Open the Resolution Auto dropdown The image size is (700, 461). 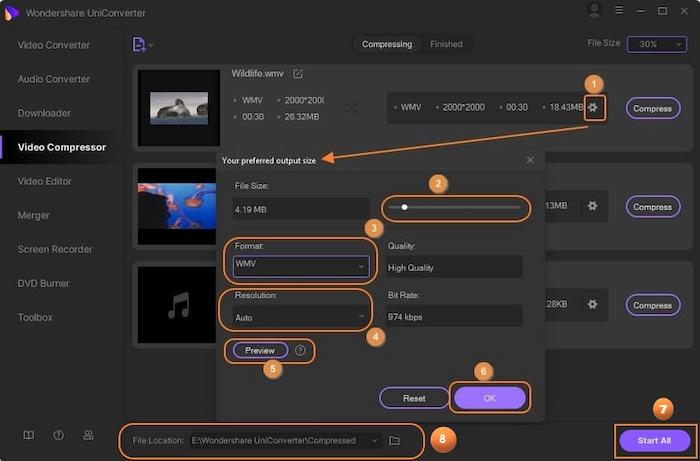click(x=301, y=317)
